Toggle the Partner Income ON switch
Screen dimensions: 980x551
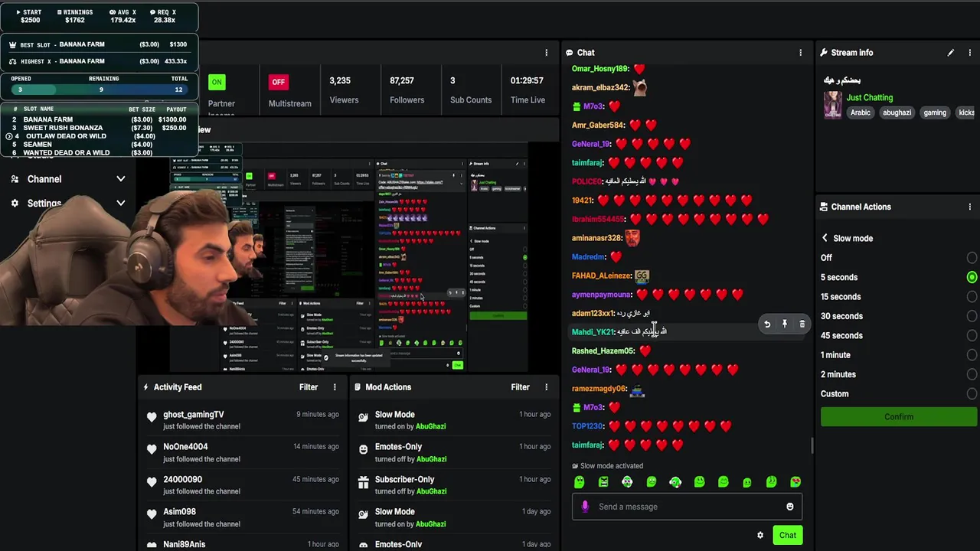(217, 82)
